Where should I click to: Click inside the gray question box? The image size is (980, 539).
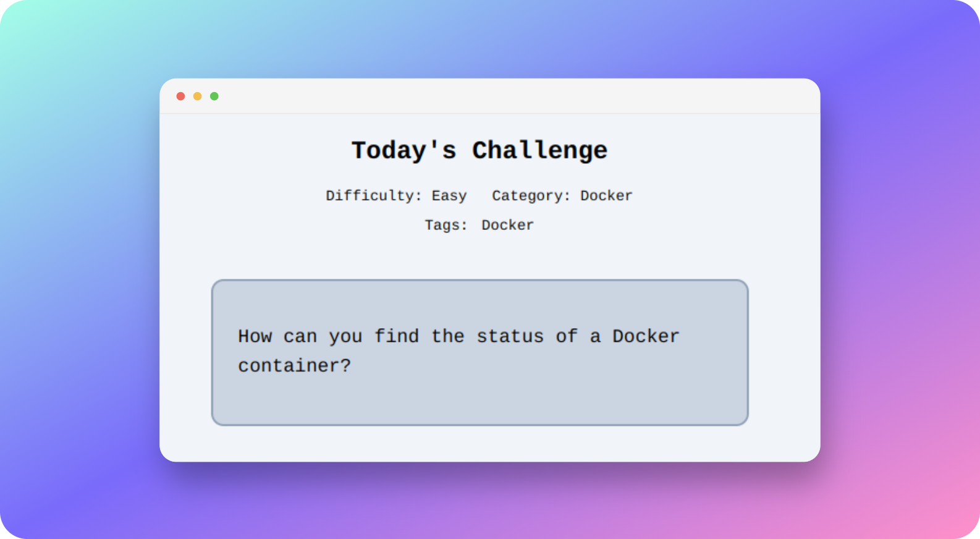(479, 352)
